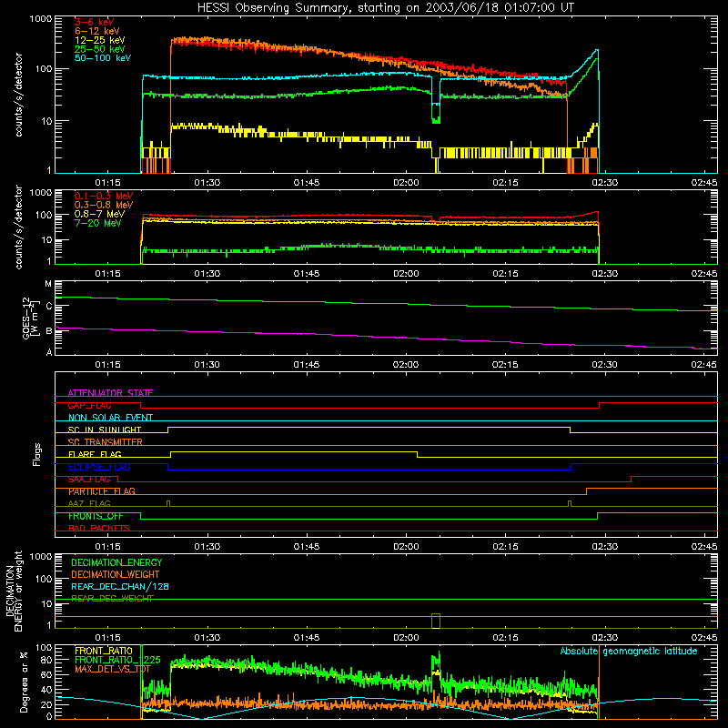Click the 02:45 tick under the keV panel
Viewport: 728px width, 728px height.
pyautogui.click(x=703, y=183)
